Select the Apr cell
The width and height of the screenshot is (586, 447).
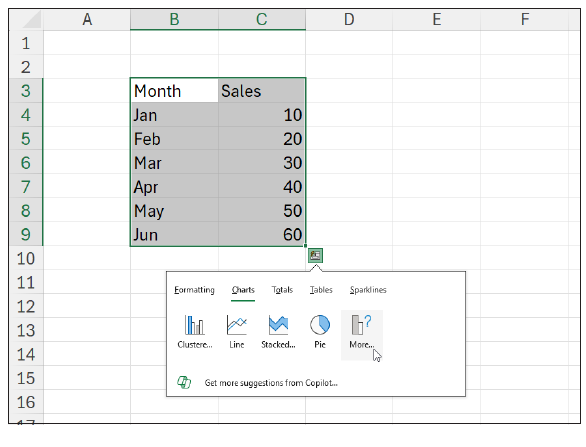pyautogui.click(x=175, y=186)
